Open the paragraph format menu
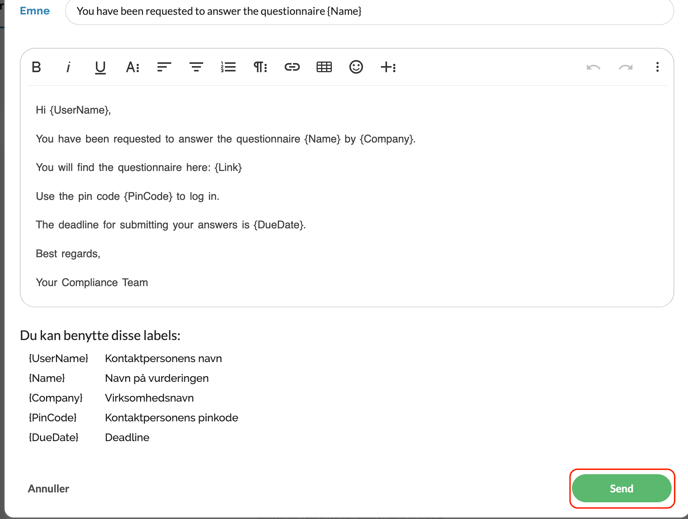This screenshot has height=519, width=688. 260,67
